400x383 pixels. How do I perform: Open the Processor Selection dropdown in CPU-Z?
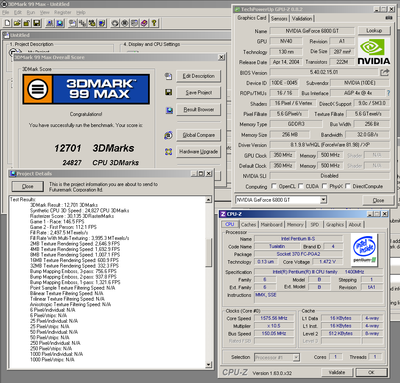click(x=296, y=358)
